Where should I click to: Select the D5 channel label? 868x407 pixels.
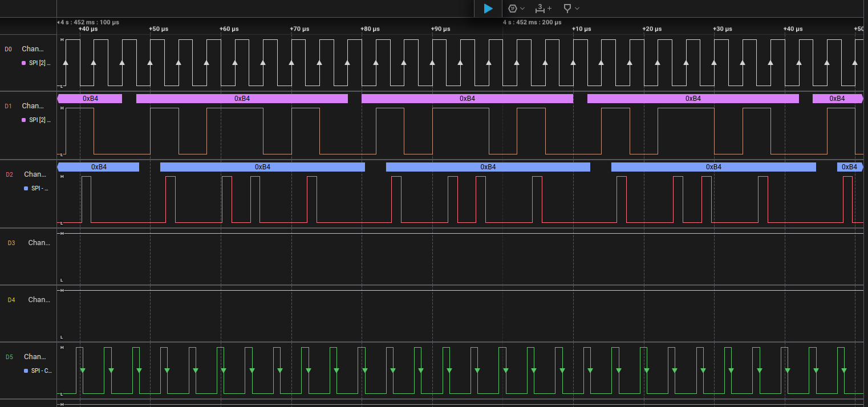coord(9,357)
